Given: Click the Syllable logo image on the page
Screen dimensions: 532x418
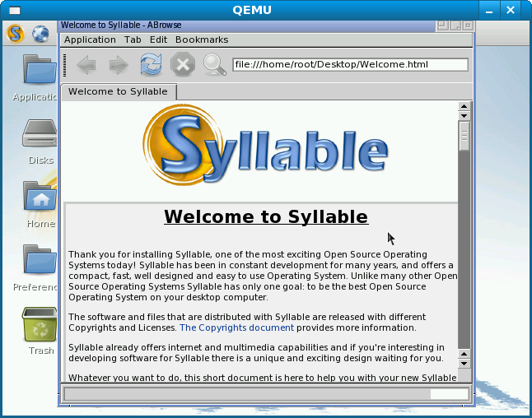Looking at the screenshot, I should click(x=265, y=145).
